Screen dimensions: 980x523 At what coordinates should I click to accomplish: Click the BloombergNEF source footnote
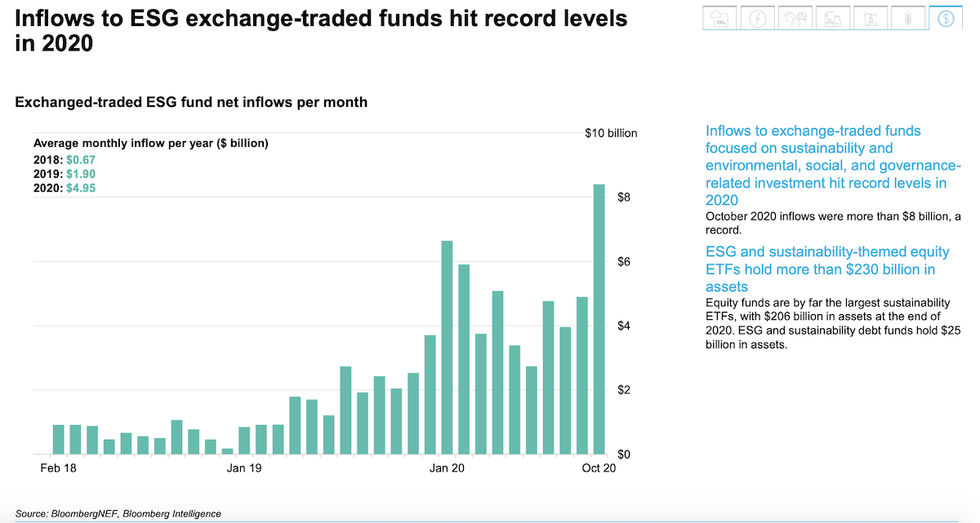click(118, 513)
